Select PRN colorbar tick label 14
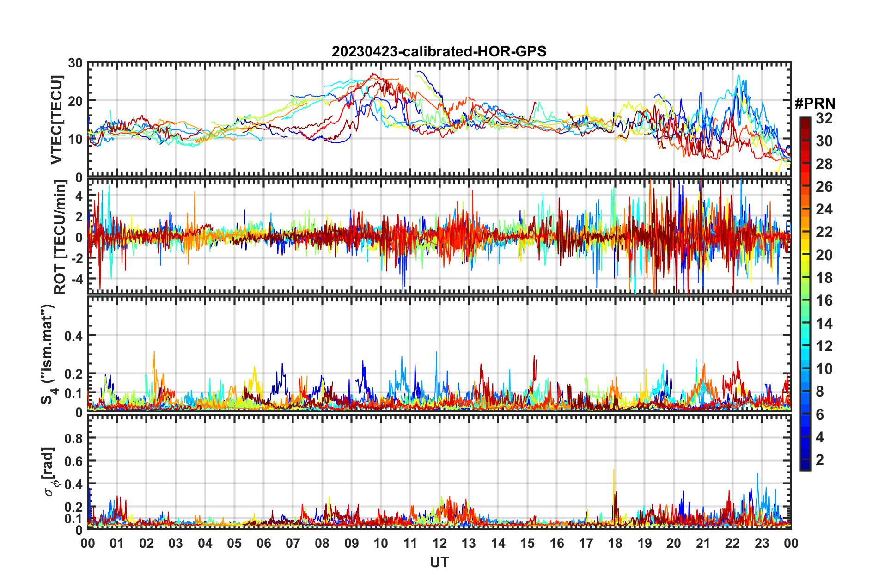The height and width of the screenshot is (588, 879). pyautogui.click(x=824, y=323)
